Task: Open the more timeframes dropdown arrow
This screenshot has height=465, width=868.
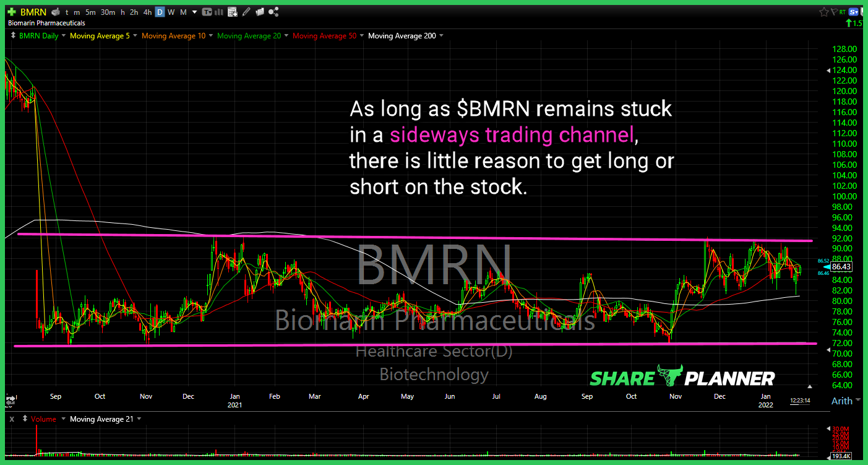Action: tap(195, 12)
